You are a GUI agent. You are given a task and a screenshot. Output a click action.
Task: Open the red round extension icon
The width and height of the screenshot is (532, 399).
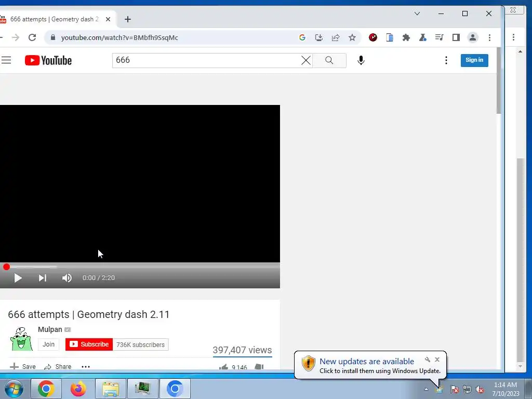[x=373, y=37]
